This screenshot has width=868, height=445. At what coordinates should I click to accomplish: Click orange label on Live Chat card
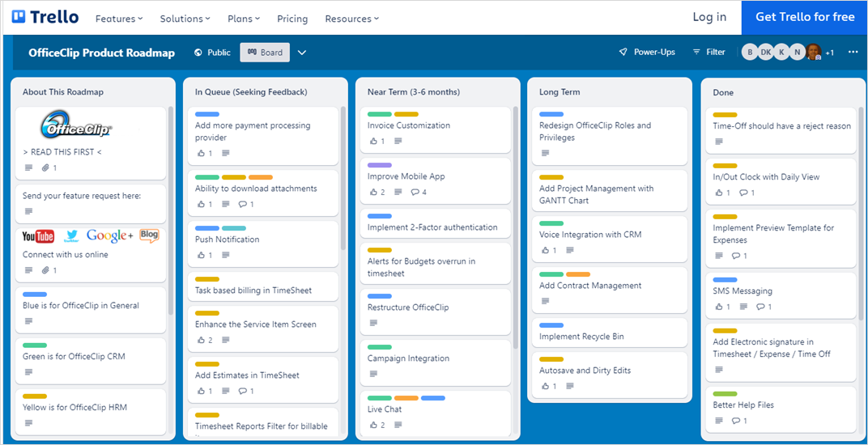coord(406,398)
